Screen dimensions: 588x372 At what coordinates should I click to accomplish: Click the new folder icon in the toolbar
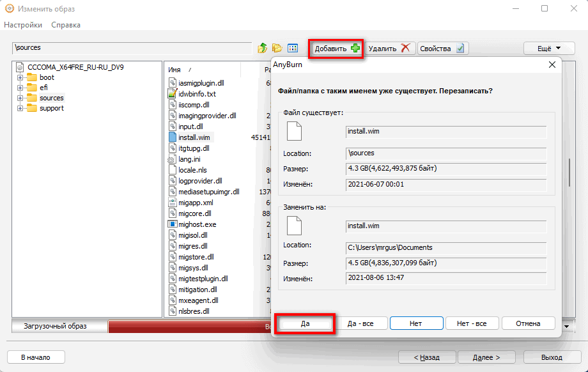coord(277,48)
